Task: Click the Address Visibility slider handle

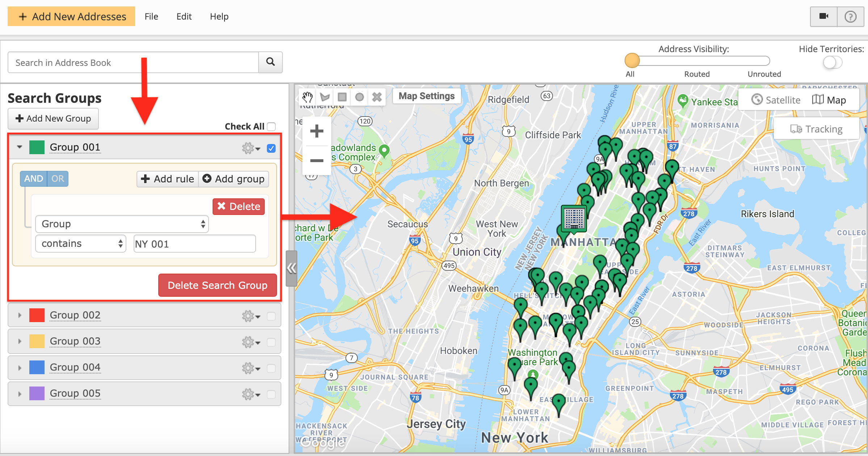Action: point(632,61)
